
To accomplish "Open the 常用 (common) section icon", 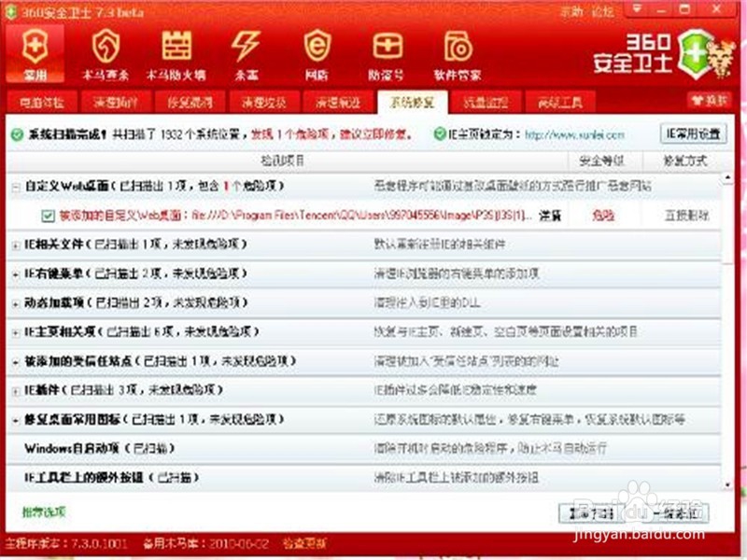I will tap(35, 54).
